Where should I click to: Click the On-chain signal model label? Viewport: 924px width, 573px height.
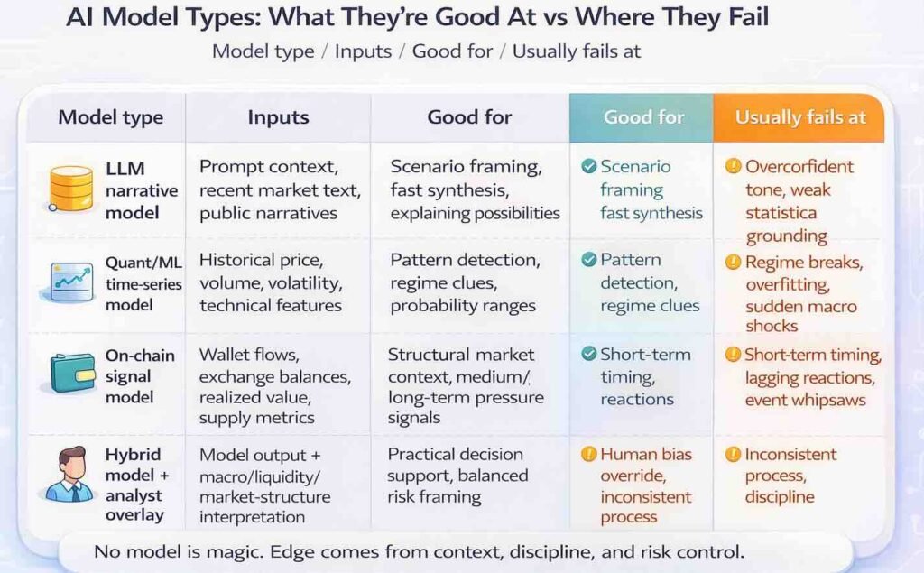tap(130, 375)
